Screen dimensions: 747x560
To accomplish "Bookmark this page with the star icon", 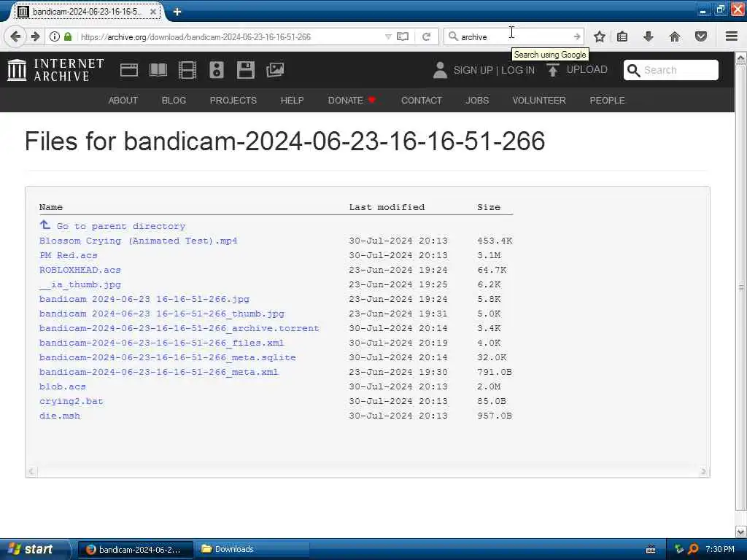I will [600, 36].
